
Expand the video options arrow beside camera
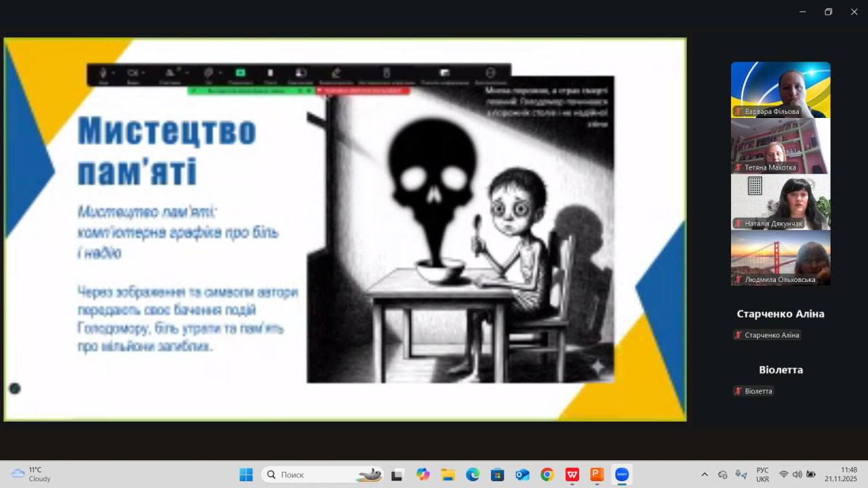click(x=143, y=73)
